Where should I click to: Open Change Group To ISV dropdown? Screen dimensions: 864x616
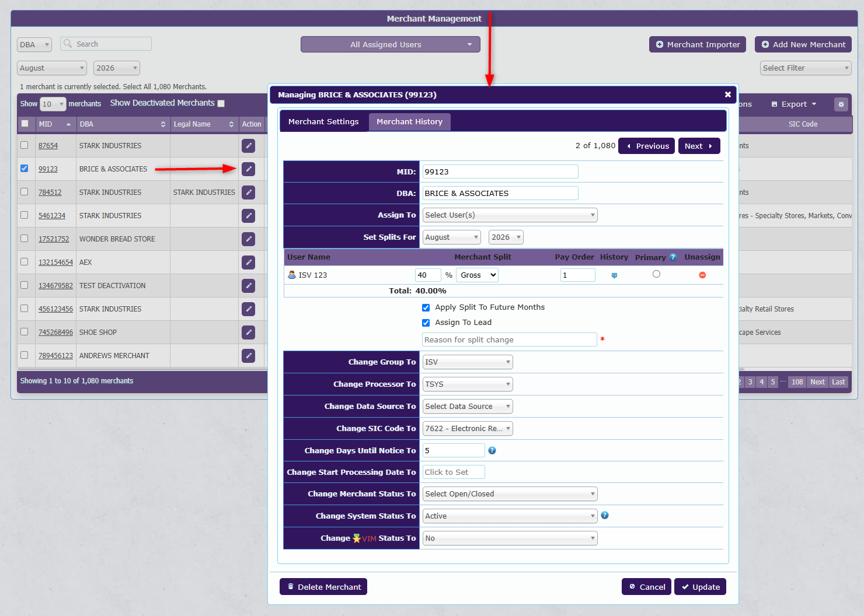tap(468, 362)
